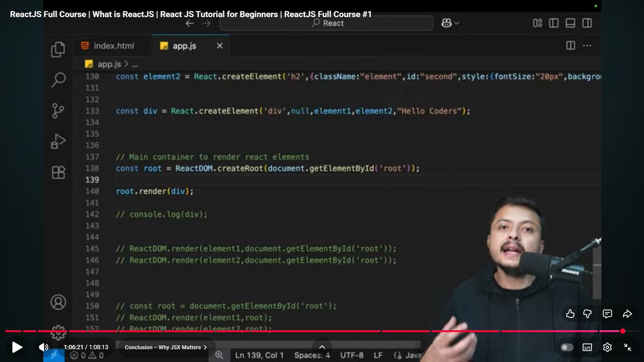Mute the video with the speaker icon
Screen dimensions: 644x362
(x=43, y=347)
